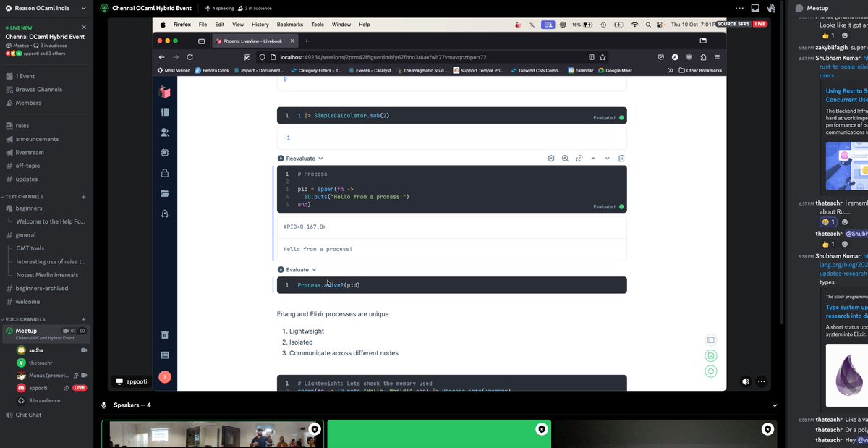Open Firefox File menu
Screen dimensions: 868x448
click(203, 24)
